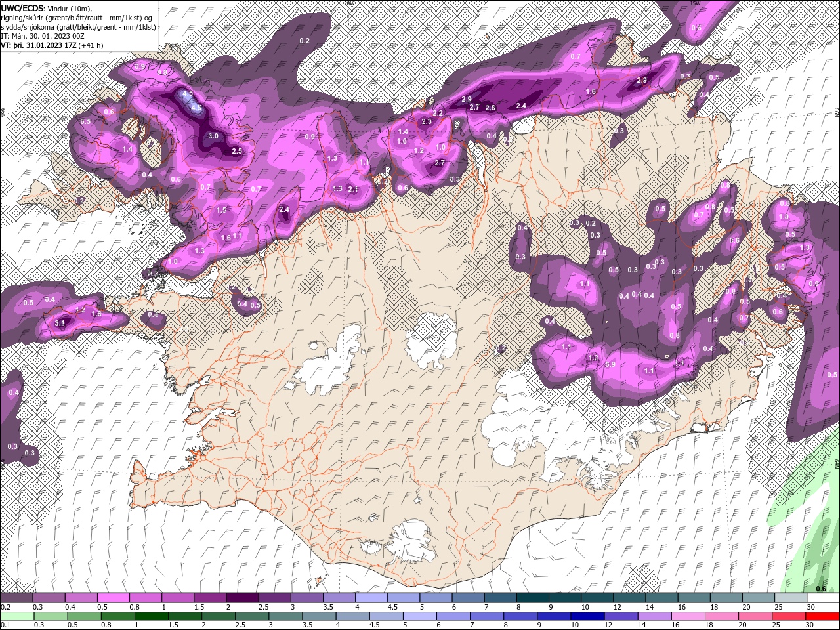Select the medium green 0.5–0.8 rain swatch

(x=84, y=616)
